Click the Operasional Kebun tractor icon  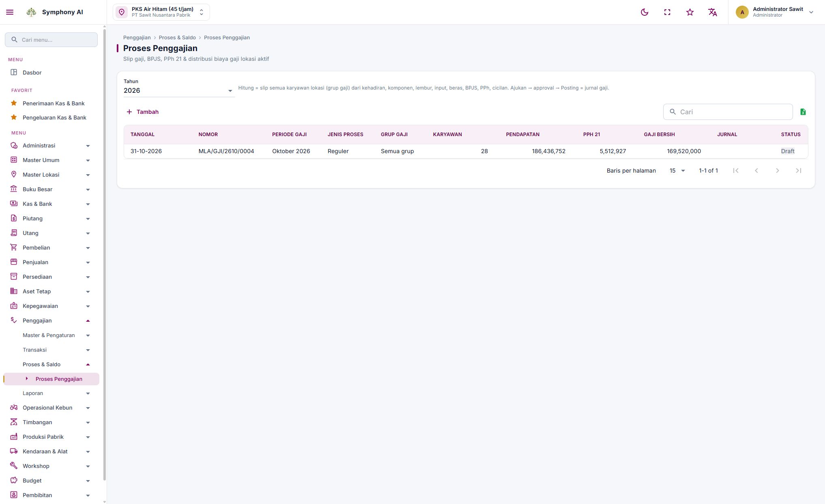tap(14, 408)
